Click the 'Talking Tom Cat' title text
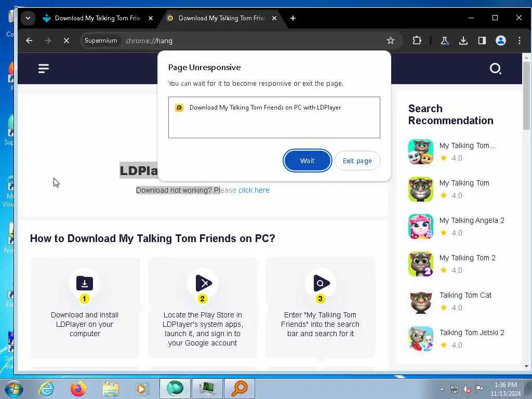Image resolution: width=532 pixels, height=399 pixels. 465,295
